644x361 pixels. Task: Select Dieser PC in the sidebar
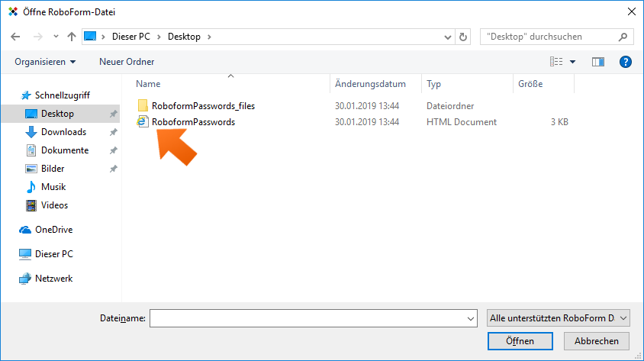[x=54, y=254]
